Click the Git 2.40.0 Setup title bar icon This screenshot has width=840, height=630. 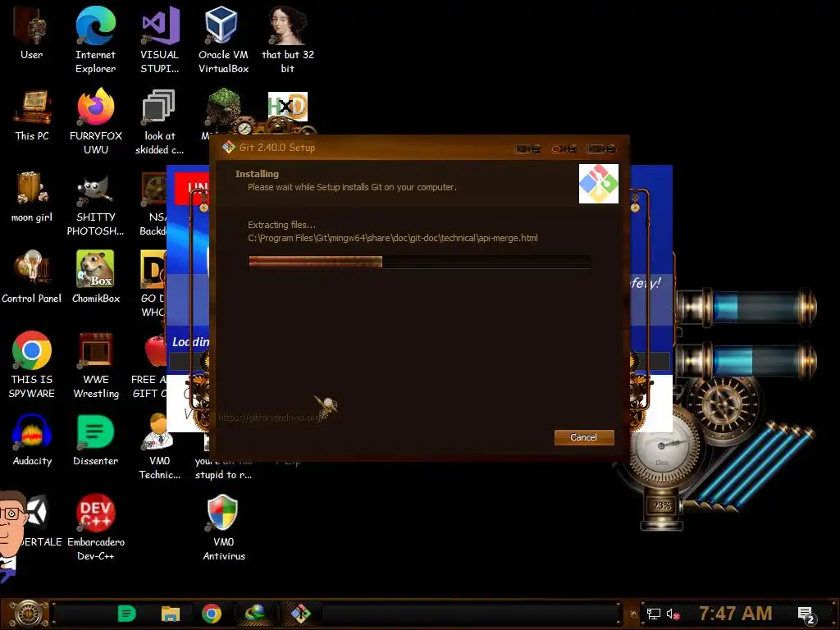click(x=229, y=148)
